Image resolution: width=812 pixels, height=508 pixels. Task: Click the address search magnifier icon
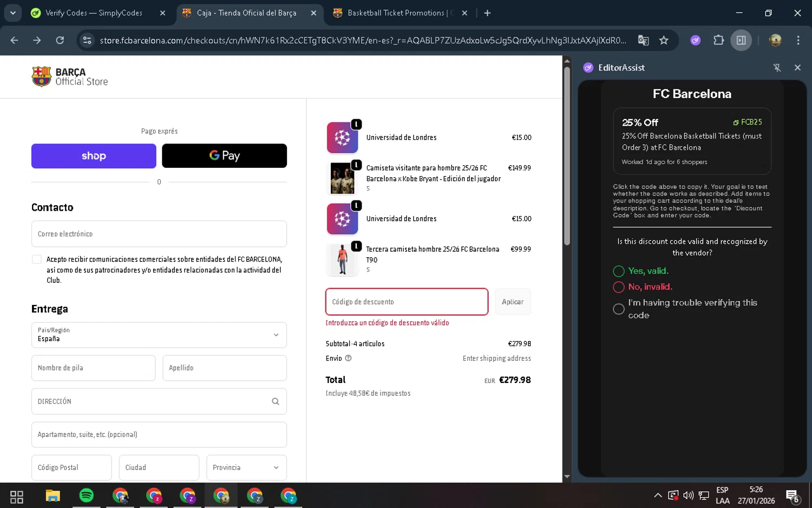276,401
